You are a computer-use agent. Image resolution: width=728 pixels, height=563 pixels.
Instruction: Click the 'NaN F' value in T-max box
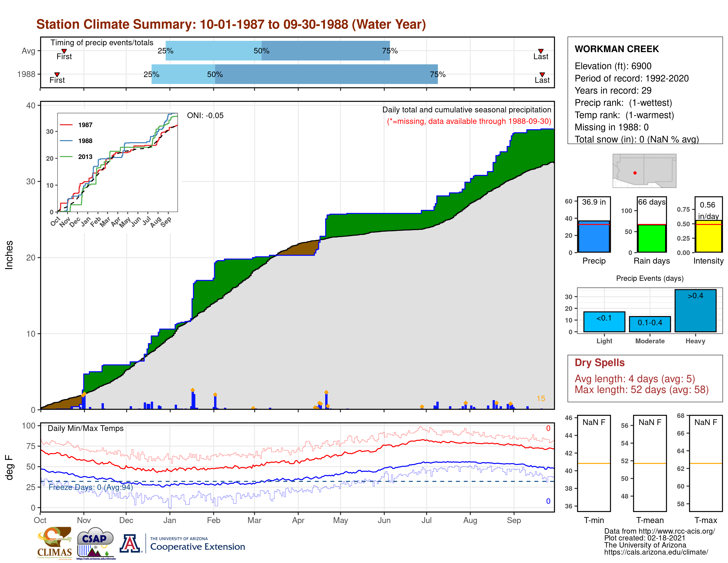pyautogui.click(x=706, y=423)
